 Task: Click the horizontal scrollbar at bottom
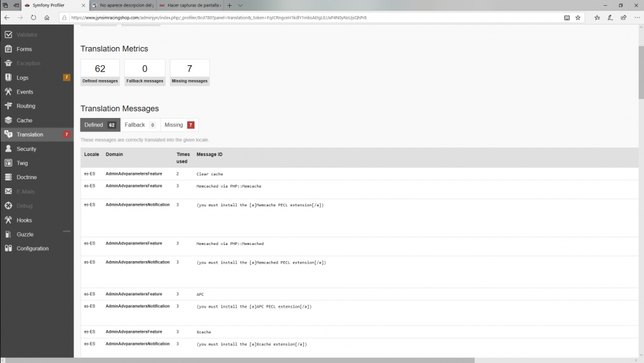coord(240,360)
